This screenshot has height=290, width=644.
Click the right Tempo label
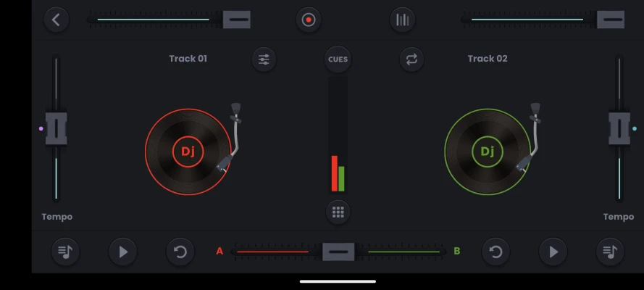pos(619,217)
